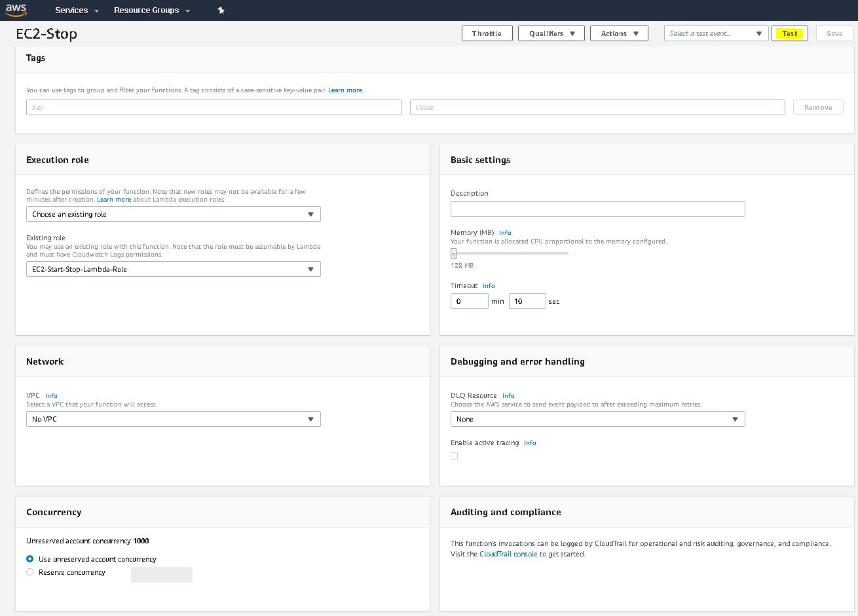858x616 pixels.
Task: Expand the Qualifiers dropdown
Action: coord(551,33)
